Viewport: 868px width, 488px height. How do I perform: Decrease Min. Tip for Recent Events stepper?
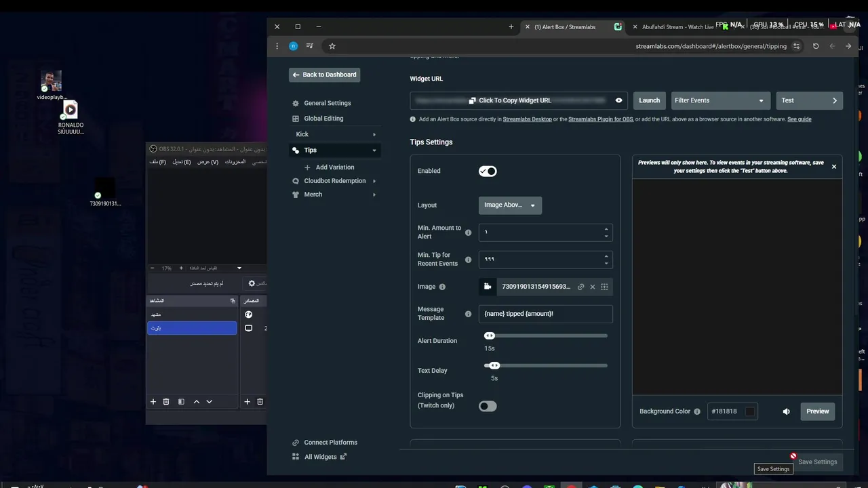[606, 263]
